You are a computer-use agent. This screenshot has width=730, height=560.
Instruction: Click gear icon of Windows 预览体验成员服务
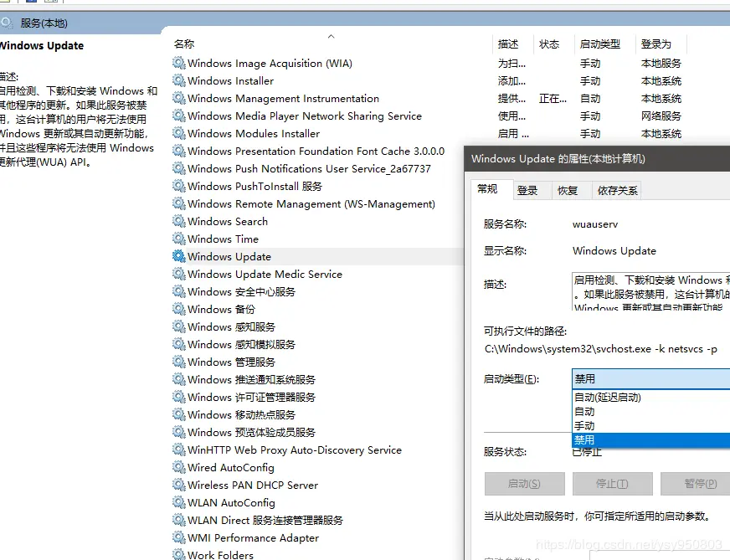pyautogui.click(x=179, y=432)
